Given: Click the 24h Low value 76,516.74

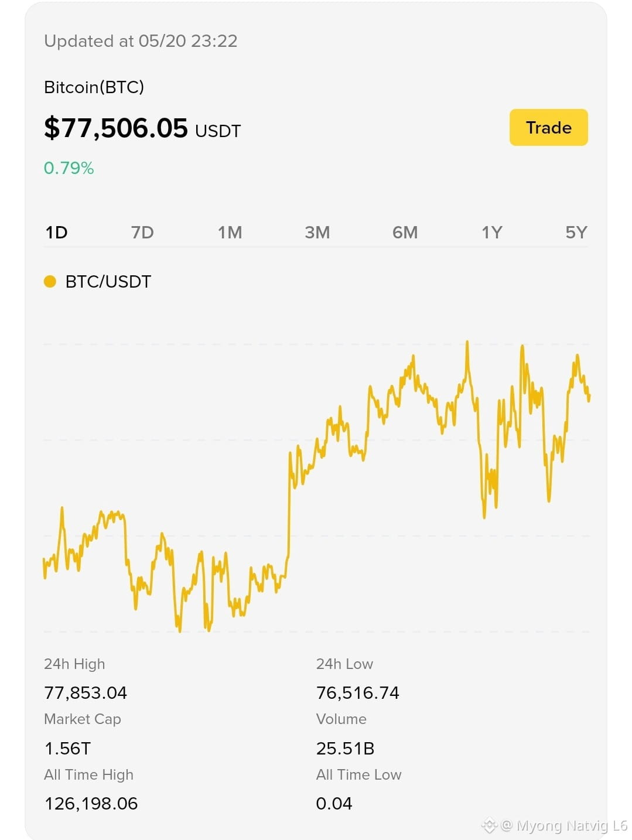Looking at the screenshot, I should tap(357, 693).
